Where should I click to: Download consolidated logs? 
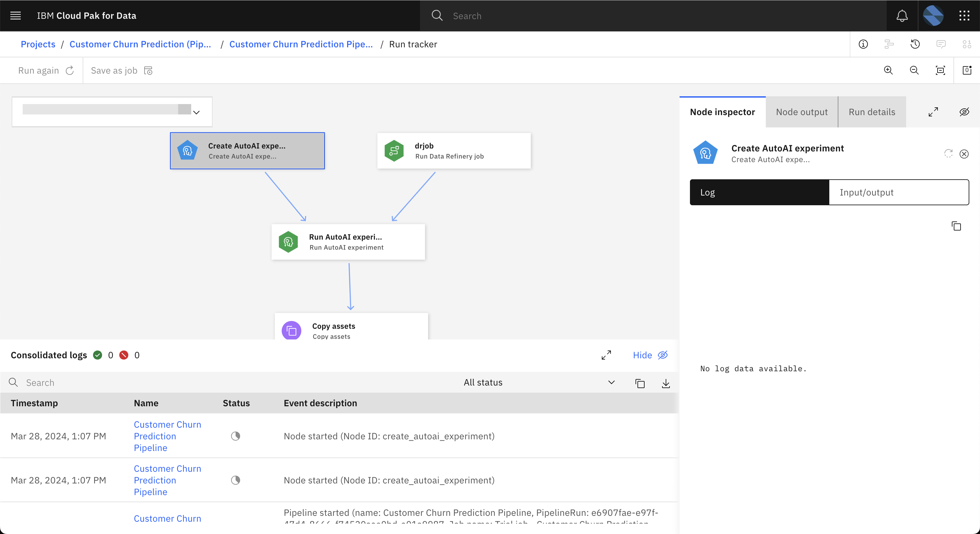pyautogui.click(x=666, y=383)
